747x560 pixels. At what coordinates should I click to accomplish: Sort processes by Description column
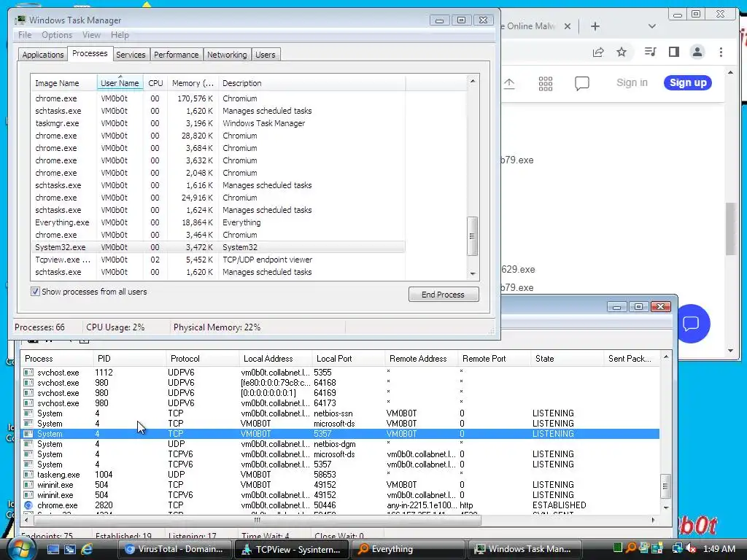click(x=312, y=83)
